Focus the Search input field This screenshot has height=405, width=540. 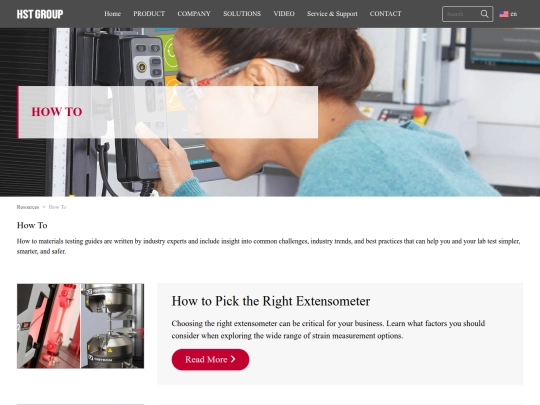[462, 14]
